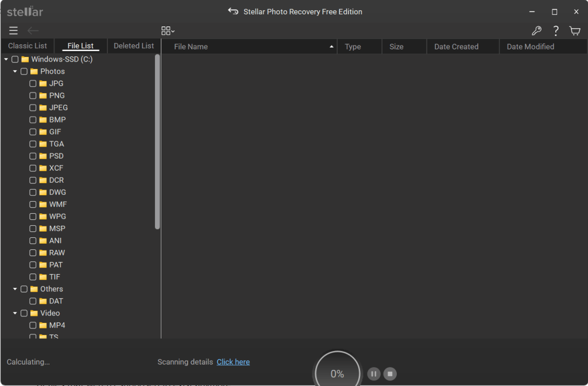
Task: Check the Video folder checkbox
Action: [x=24, y=313]
